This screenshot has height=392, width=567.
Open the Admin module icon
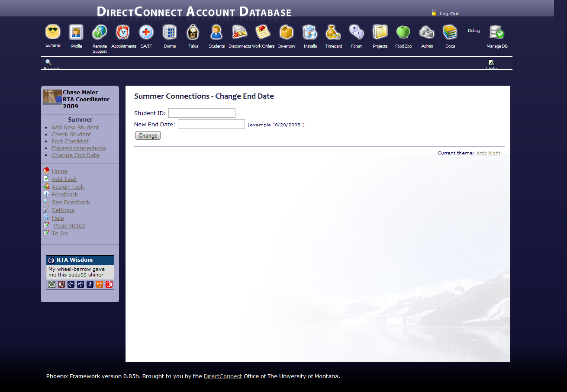tap(427, 32)
